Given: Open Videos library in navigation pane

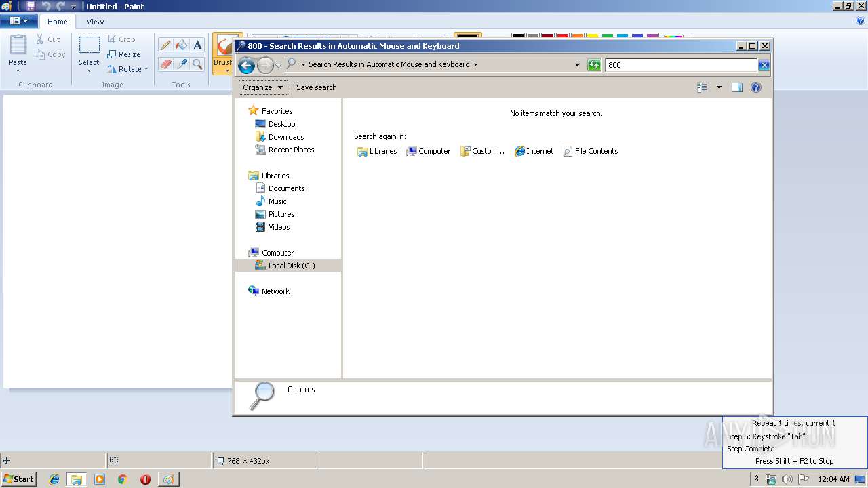Looking at the screenshot, I should pyautogui.click(x=273, y=227).
